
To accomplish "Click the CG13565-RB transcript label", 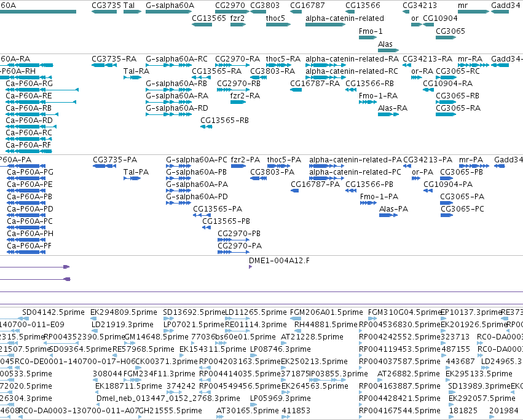I will pyautogui.click(x=225, y=121).
